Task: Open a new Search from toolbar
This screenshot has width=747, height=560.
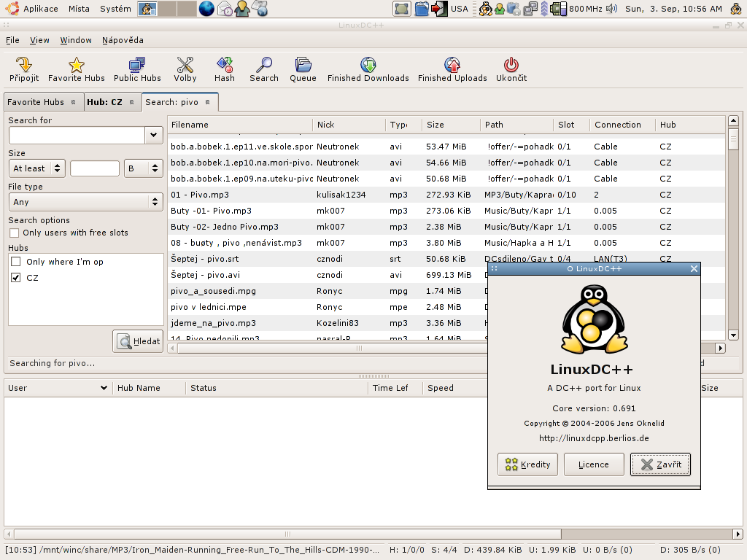Action: 264,69
